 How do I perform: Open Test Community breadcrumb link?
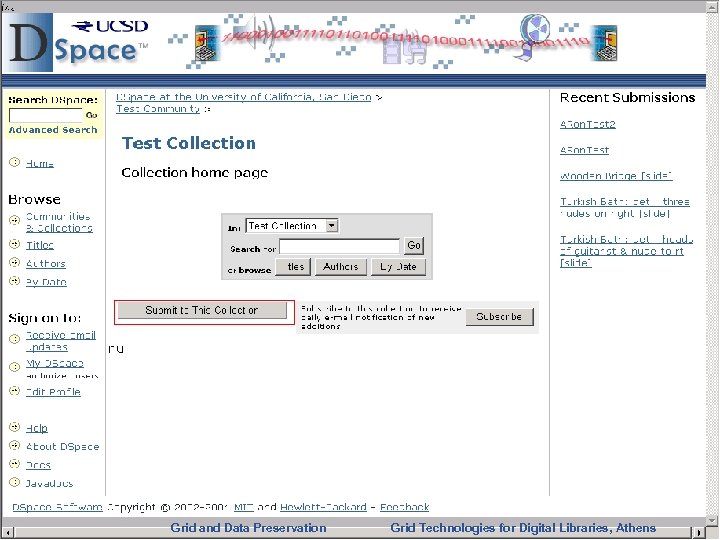point(158,109)
